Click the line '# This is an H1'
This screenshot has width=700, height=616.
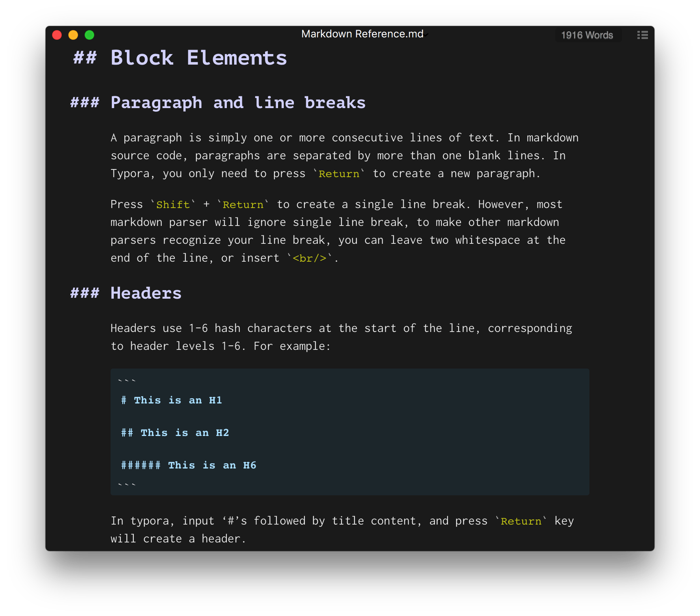pos(172,400)
